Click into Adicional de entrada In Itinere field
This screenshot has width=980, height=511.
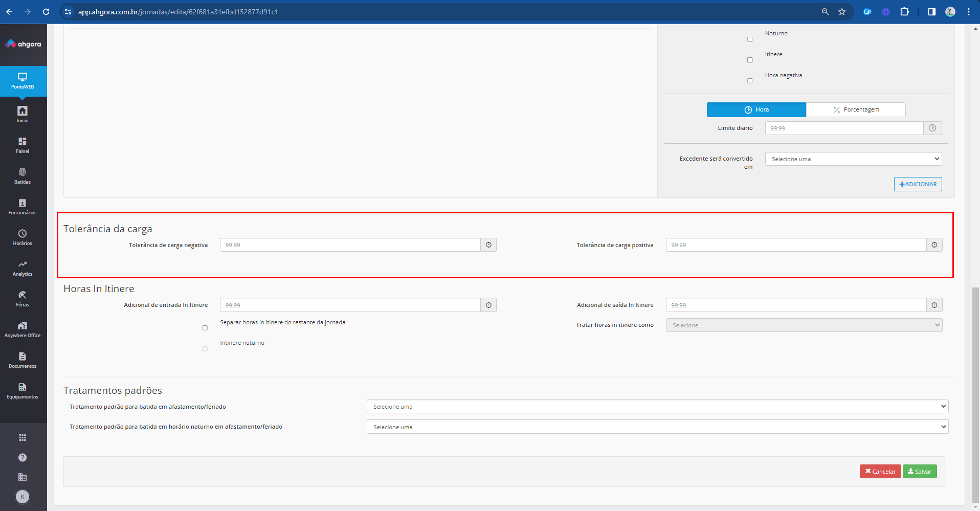(350, 305)
